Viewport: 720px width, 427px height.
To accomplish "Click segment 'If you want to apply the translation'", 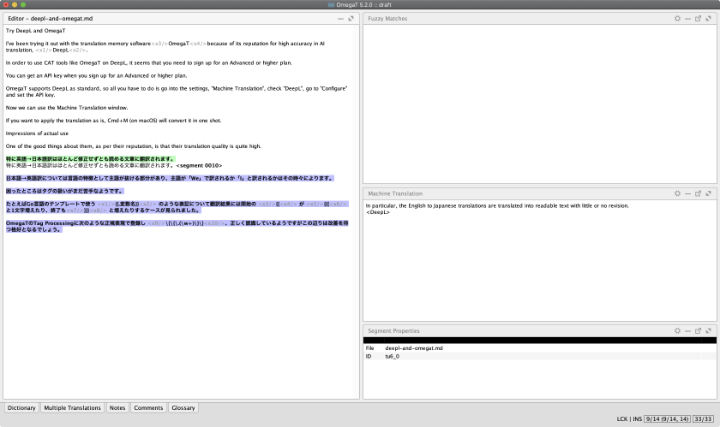I will 113,121.
